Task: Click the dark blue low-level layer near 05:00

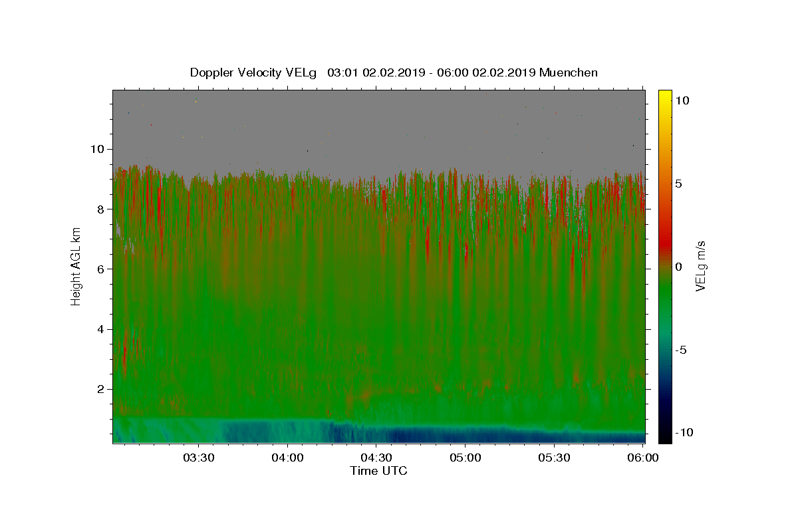Action: point(465,436)
